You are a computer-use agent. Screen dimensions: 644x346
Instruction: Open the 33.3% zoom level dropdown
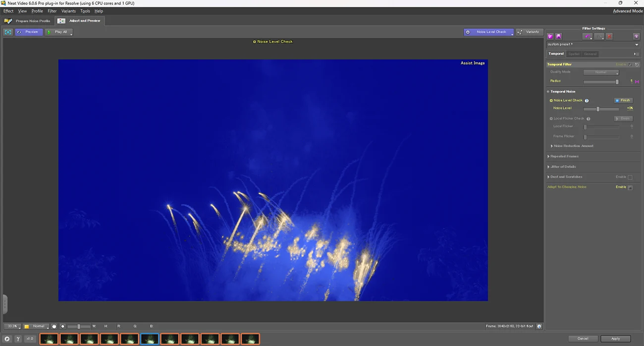[12, 326]
